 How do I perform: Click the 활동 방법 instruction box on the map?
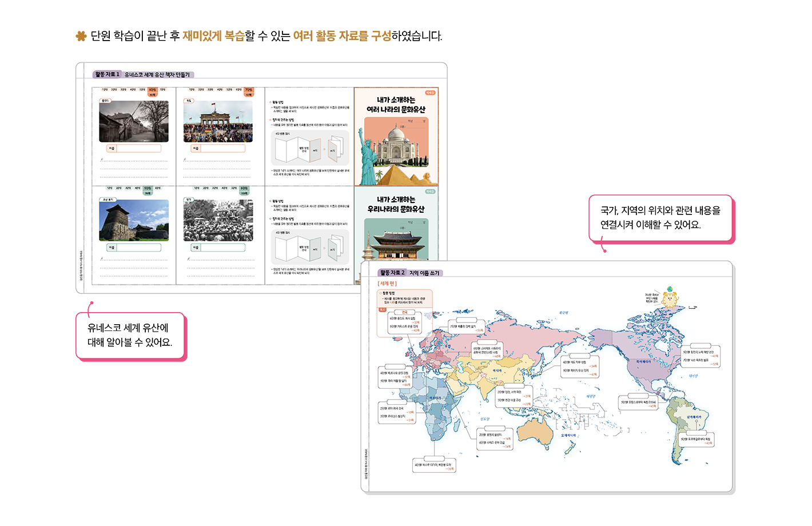point(404,298)
